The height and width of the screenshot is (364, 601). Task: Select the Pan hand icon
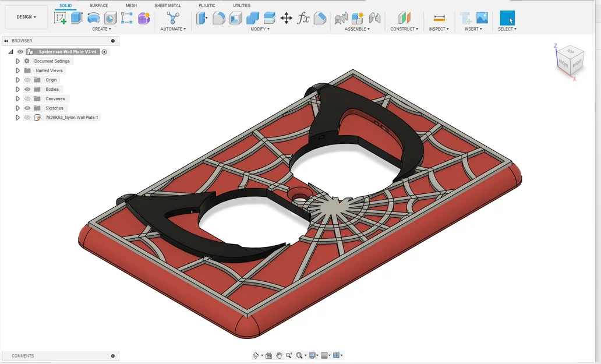279,356
